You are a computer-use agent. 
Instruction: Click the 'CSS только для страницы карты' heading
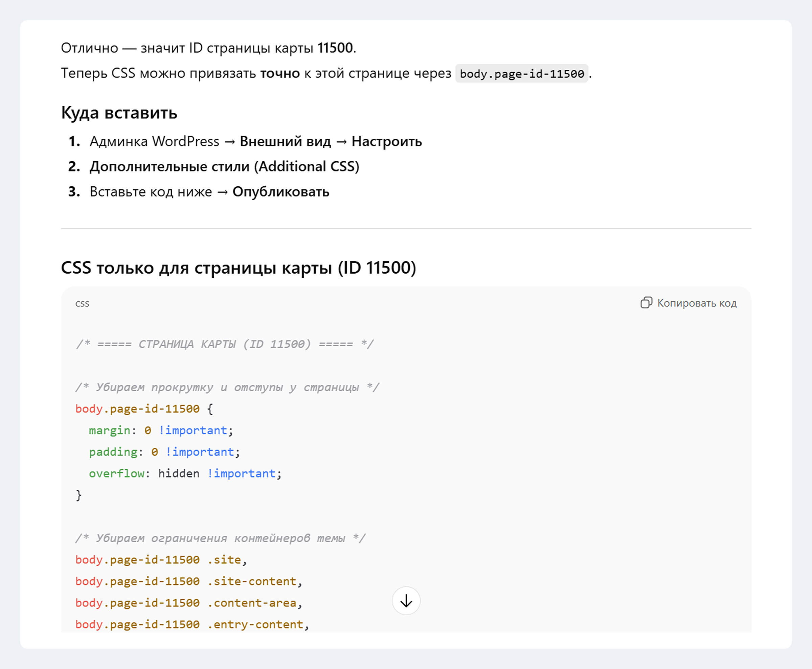(x=238, y=268)
